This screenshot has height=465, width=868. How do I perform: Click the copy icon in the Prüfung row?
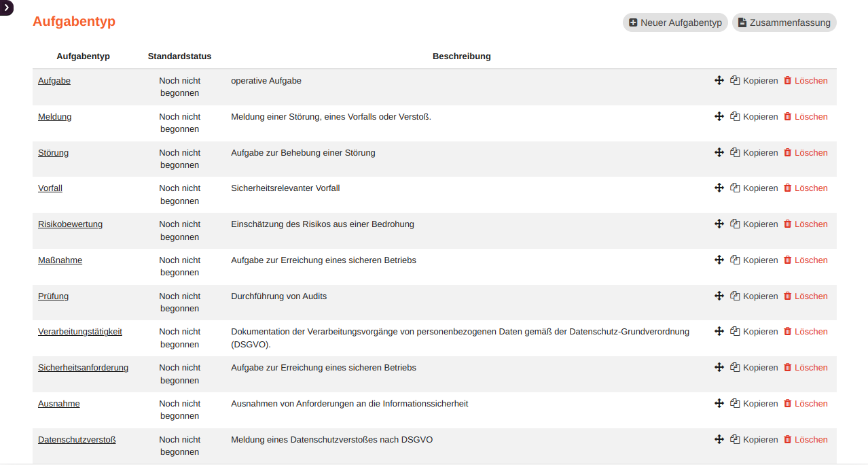pos(735,296)
